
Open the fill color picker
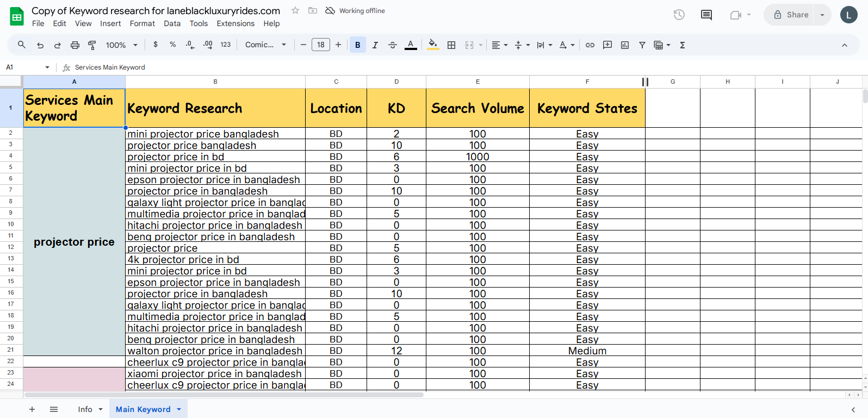[433, 45]
